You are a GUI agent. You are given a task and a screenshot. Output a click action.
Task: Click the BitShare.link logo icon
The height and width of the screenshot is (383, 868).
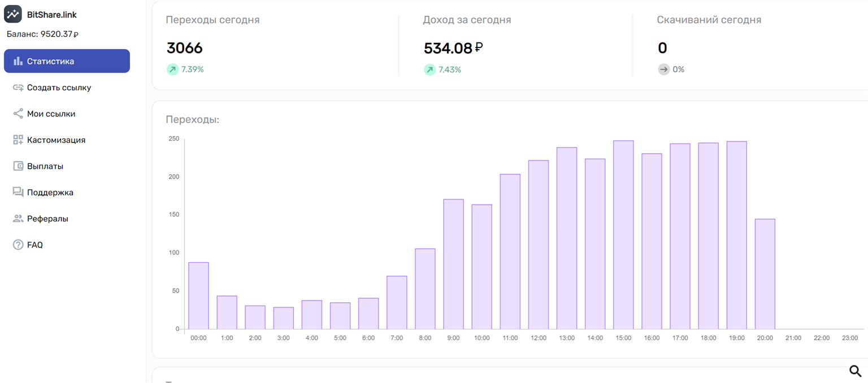point(13,14)
